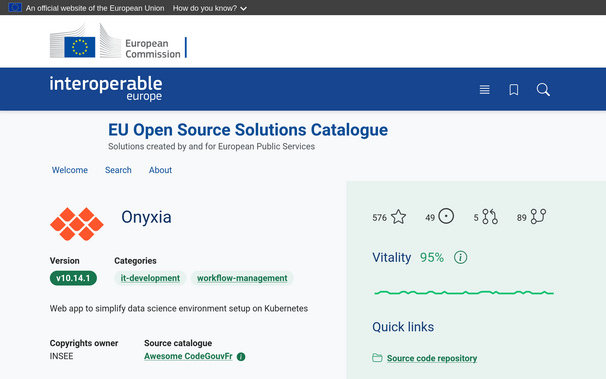Image resolution: width=606 pixels, height=379 pixels.
Task: Open the About tab
Action: (160, 170)
